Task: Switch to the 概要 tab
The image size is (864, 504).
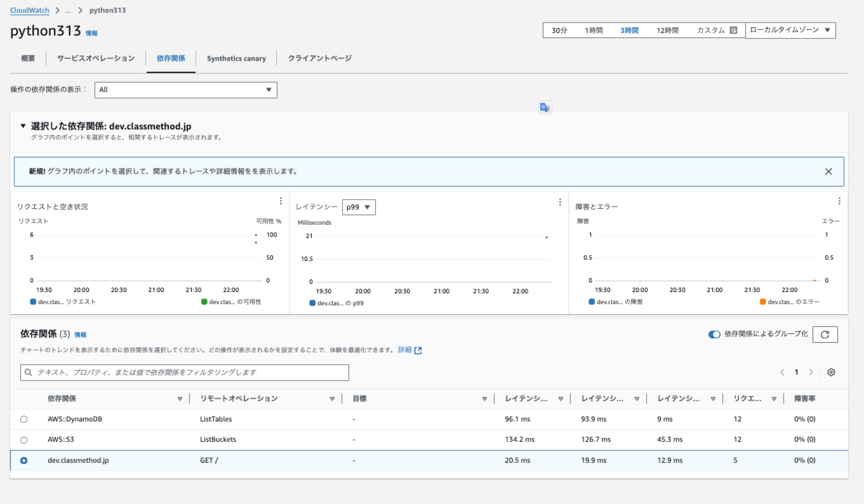Action: pos(28,58)
